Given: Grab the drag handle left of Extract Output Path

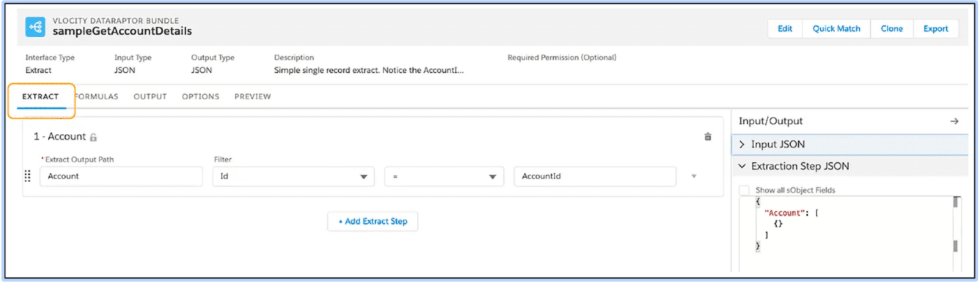Looking at the screenshot, I should [27, 177].
